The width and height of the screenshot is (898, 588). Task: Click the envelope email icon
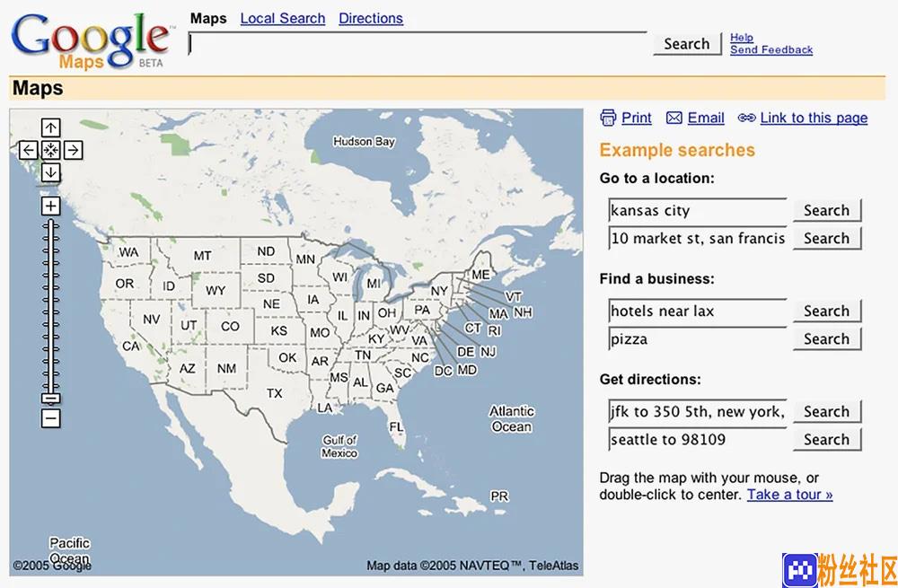coord(674,118)
